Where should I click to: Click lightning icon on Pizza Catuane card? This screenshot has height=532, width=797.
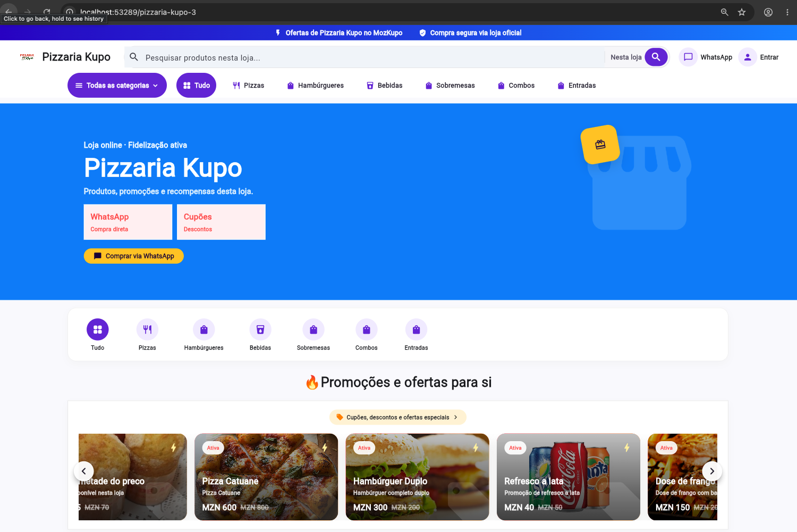click(x=325, y=447)
